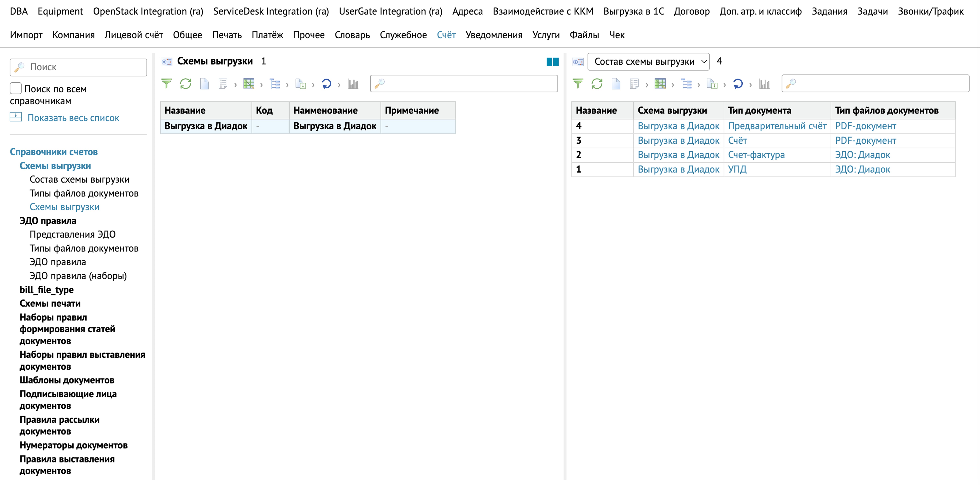
Task: Expand chevron after the export icon in left toolbar
Action: tap(313, 85)
